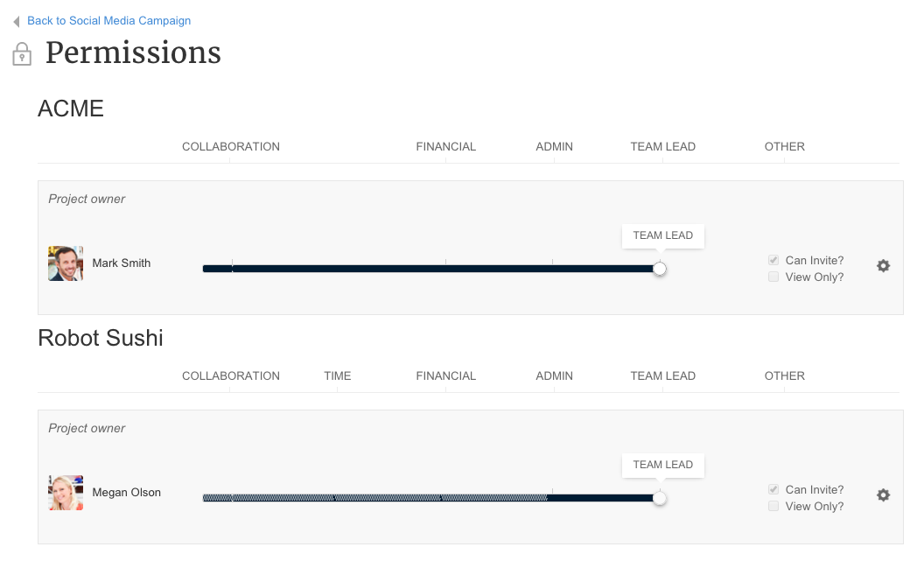Click the Megan Olson name label
Image resolution: width=924 pixels, height=568 pixels.
[127, 493]
